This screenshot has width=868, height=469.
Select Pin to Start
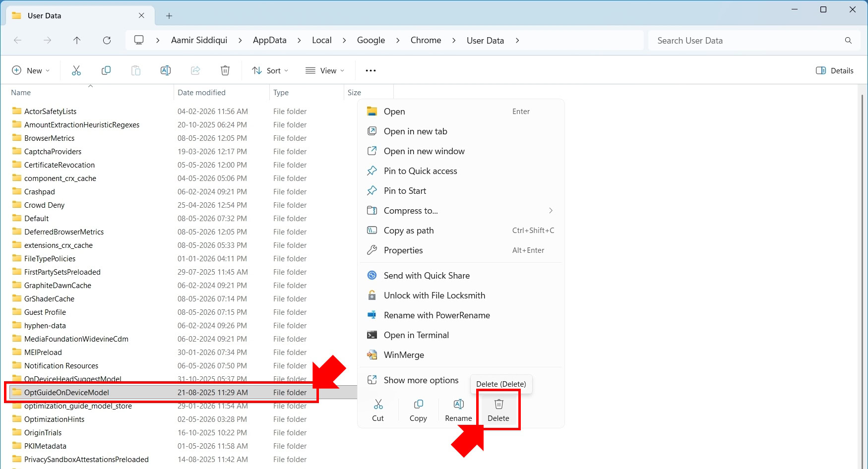point(461,191)
